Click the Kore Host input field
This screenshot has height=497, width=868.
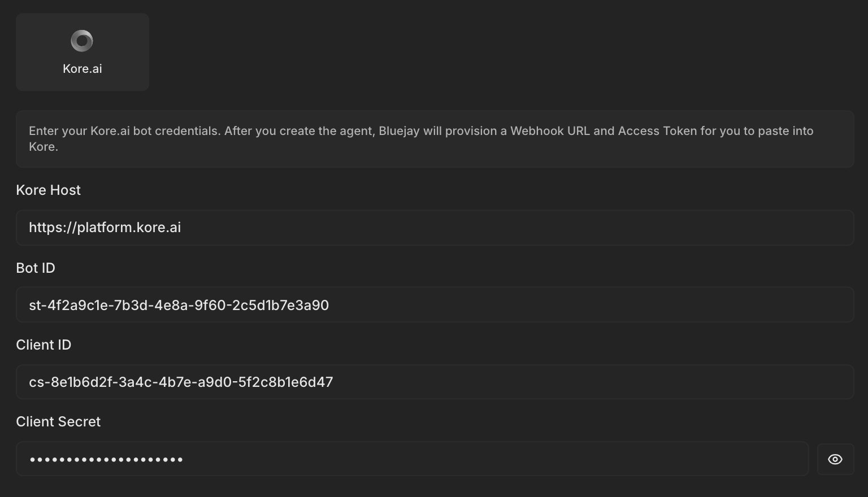(435, 228)
